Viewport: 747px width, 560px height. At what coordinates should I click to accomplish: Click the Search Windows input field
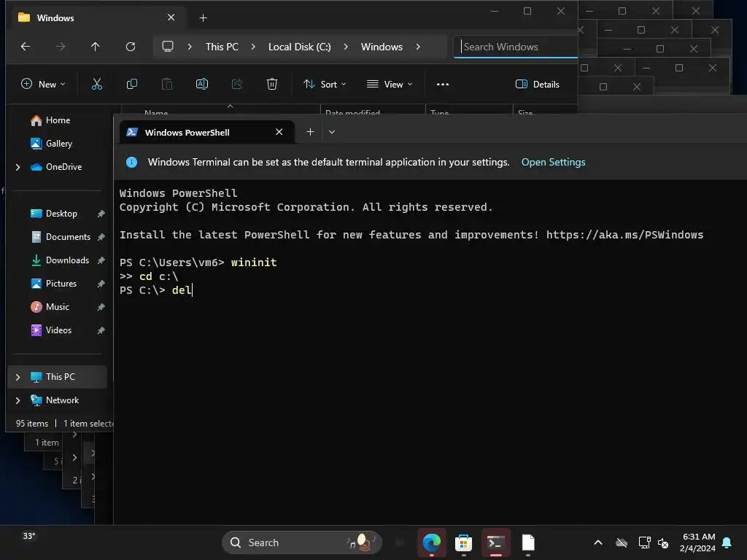click(516, 47)
